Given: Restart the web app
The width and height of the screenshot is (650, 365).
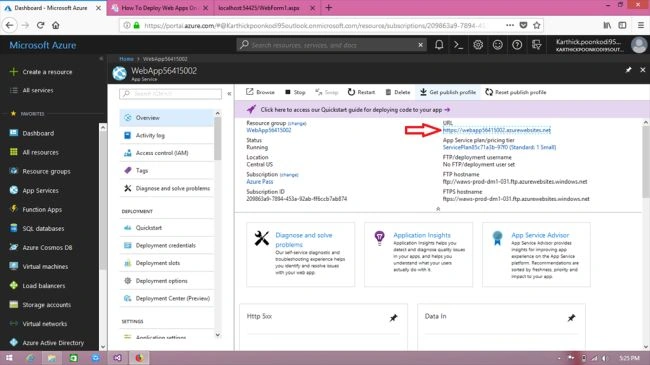Looking at the screenshot, I should 361,92.
